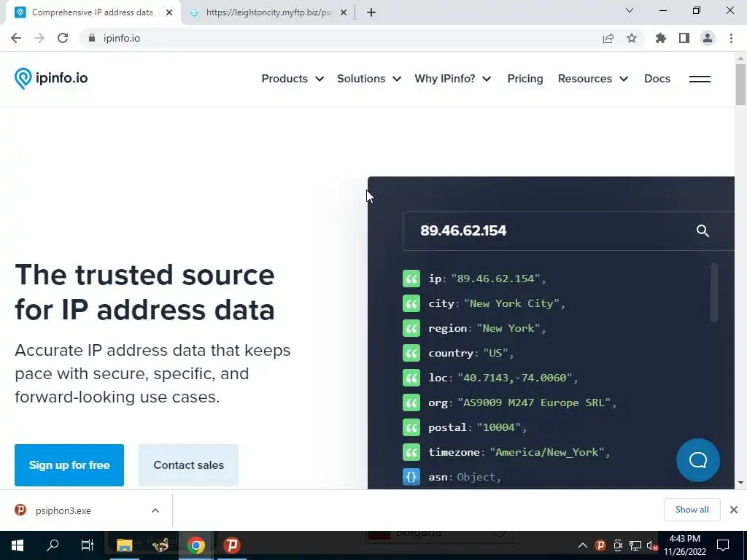Click quote icon beside city field
Screen dimensions: 747x560
(x=411, y=303)
